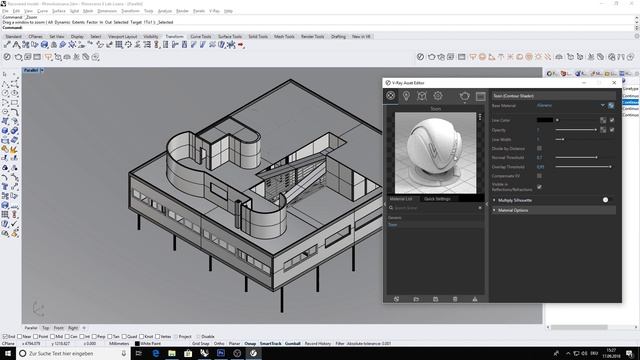
Task: Check Divide by Distance option
Action: click(x=539, y=148)
